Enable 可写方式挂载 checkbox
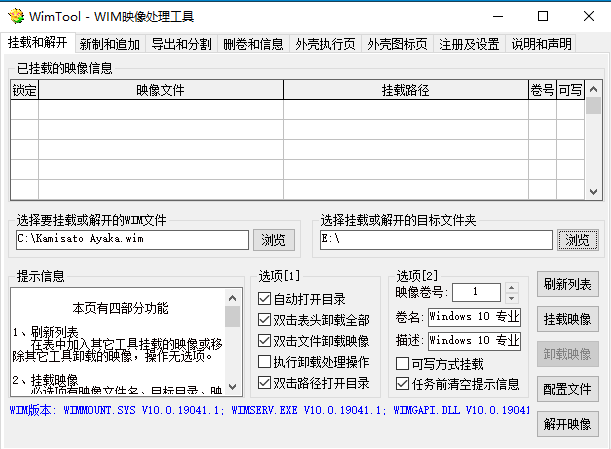Screen dimensions: 611x449 click(x=440, y=364)
